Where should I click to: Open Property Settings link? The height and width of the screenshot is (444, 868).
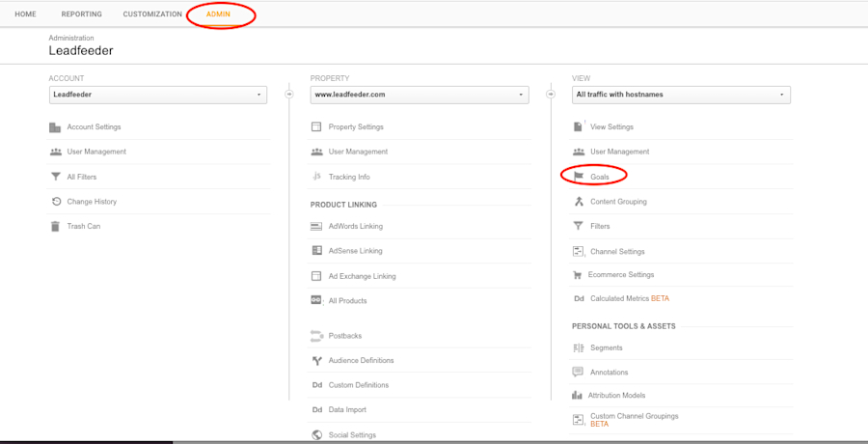356,127
